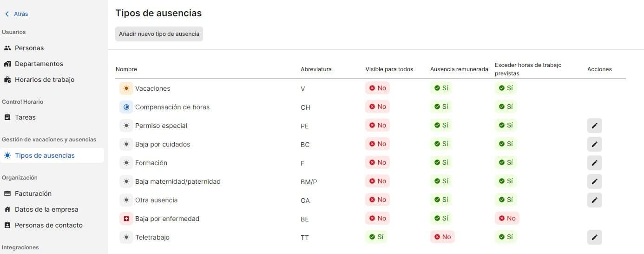This screenshot has width=644, height=254.
Task: Click the red No exceed-hours badge for Baja por enfermedad
Action: tap(506, 218)
